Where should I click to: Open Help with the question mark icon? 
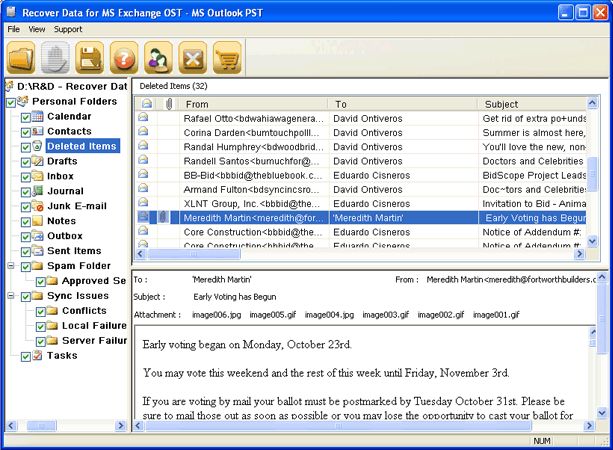124,58
